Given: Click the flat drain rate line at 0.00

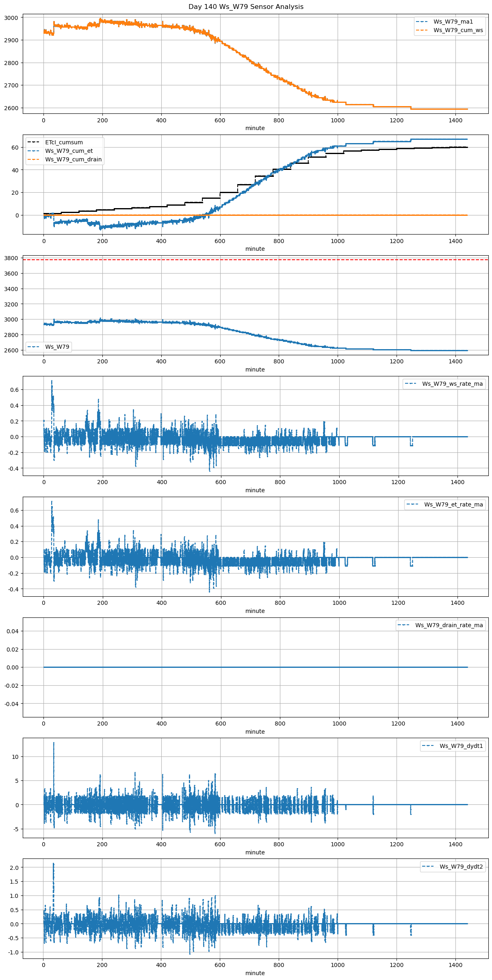Looking at the screenshot, I should pyautogui.click(x=255, y=667).
